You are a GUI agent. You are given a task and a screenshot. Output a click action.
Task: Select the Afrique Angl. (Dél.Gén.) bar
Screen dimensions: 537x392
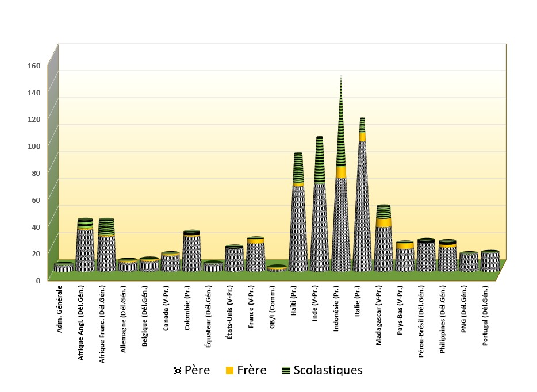[85, 245]
